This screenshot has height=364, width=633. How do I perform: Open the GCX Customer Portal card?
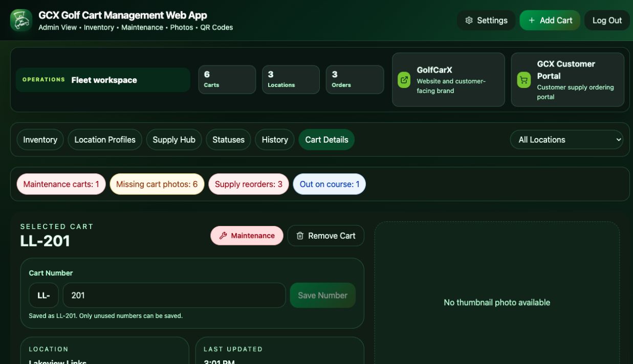[x=567, y=80]
